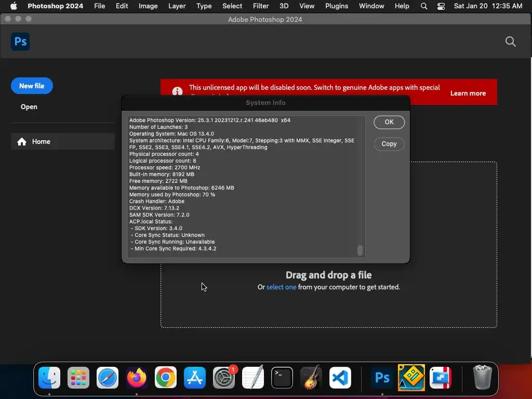
Task: Launch GarageBand from the dock
Action: pos(311,378)
